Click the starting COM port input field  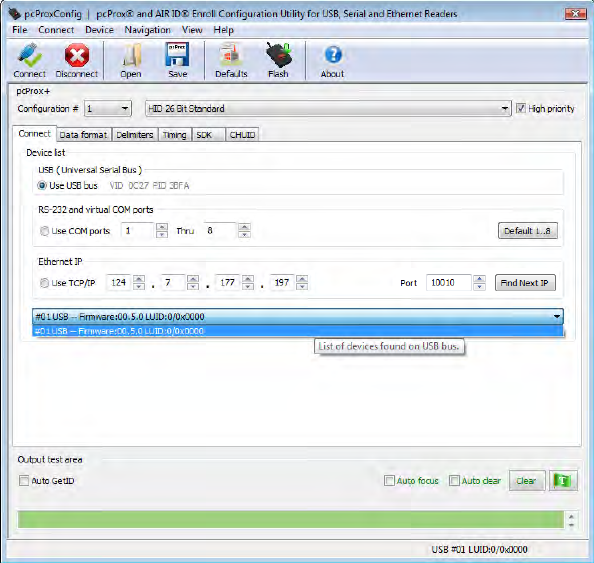[x=138, y=231]
